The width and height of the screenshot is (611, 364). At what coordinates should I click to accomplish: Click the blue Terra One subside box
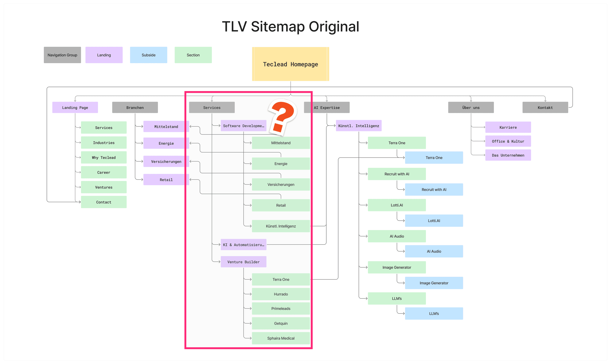coord(434,157)
